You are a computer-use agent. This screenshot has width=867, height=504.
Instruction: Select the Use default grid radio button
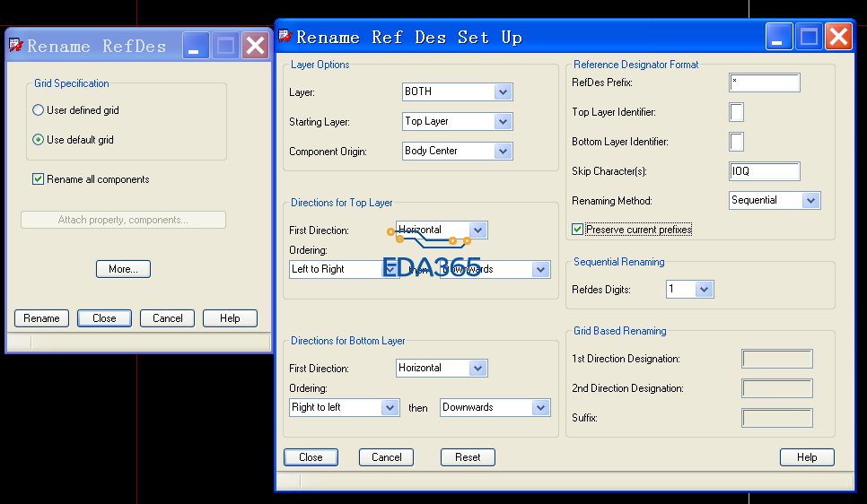[39, 139]
